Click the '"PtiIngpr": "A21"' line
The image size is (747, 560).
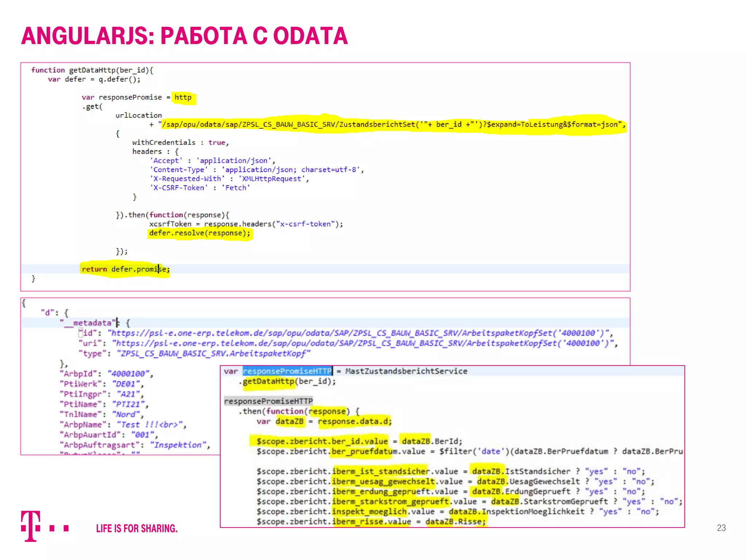(102, 394)
